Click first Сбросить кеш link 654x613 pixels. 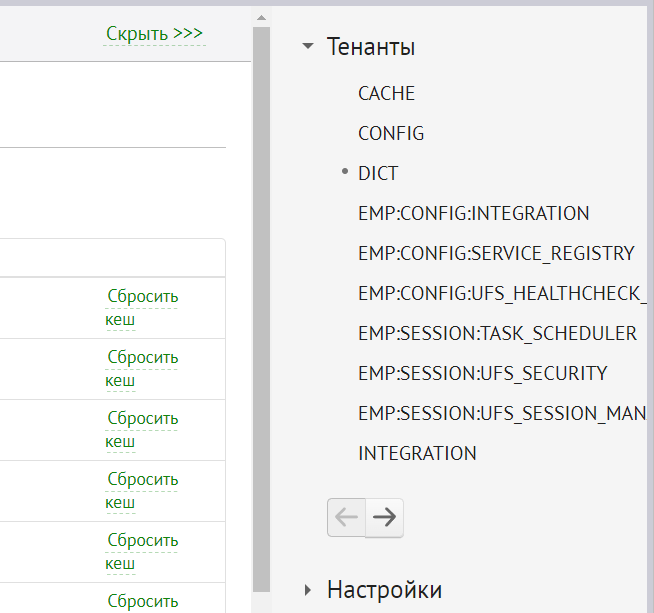pyautogui.click(x=142, y=308)
